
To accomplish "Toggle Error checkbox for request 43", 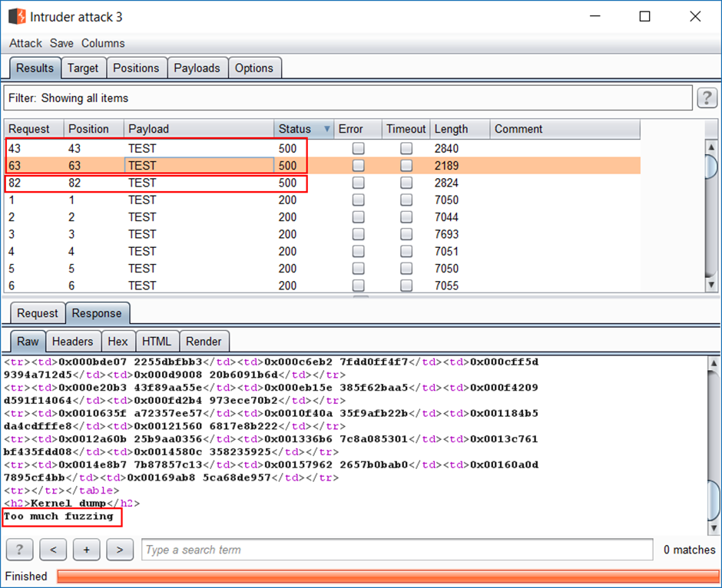I will coord(358,149).
